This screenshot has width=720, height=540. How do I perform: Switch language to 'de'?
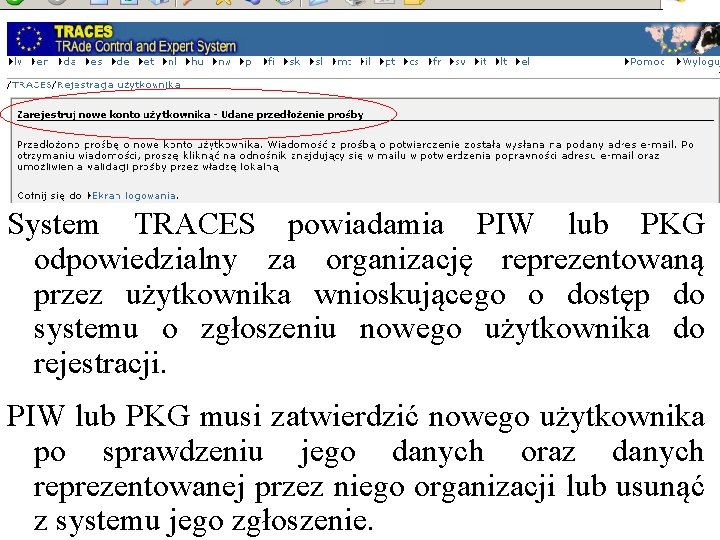coord(121,62)
